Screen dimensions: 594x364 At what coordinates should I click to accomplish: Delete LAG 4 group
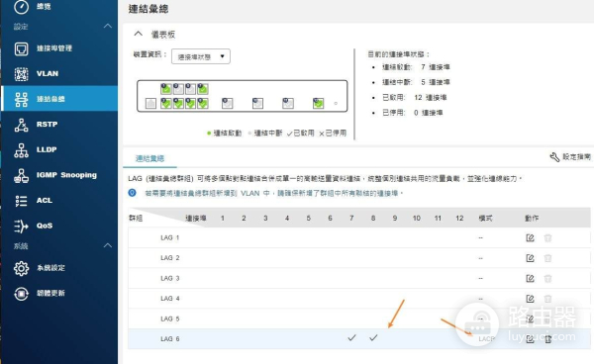point(547,299)
